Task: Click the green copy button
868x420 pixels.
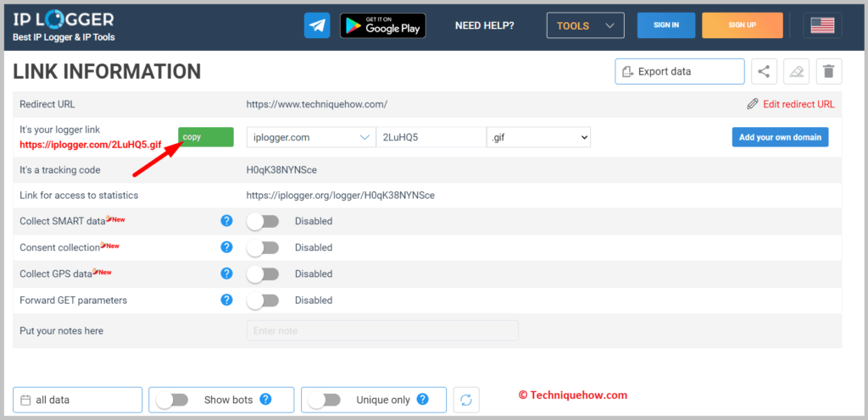Action: [206, 137]
